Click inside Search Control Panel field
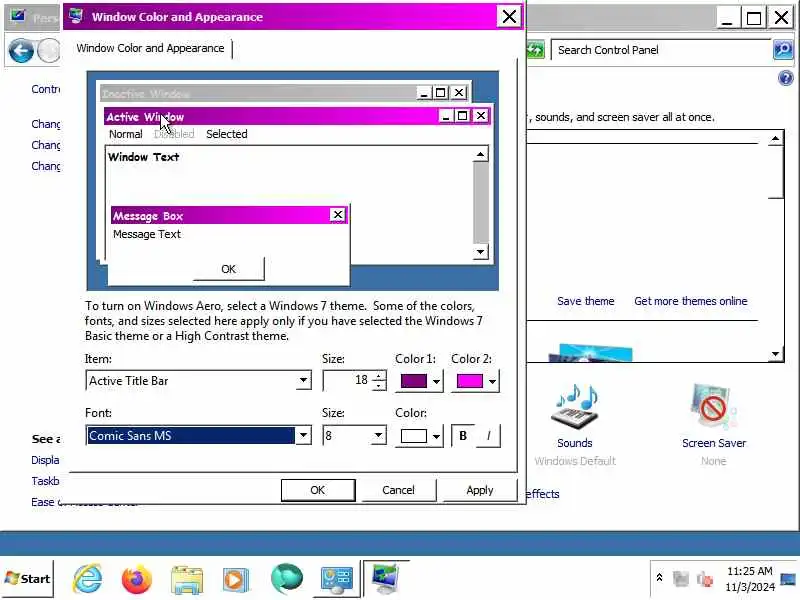The height and width of the screenshot is (600, 800). pyautogui.click(x=662, y=50)
